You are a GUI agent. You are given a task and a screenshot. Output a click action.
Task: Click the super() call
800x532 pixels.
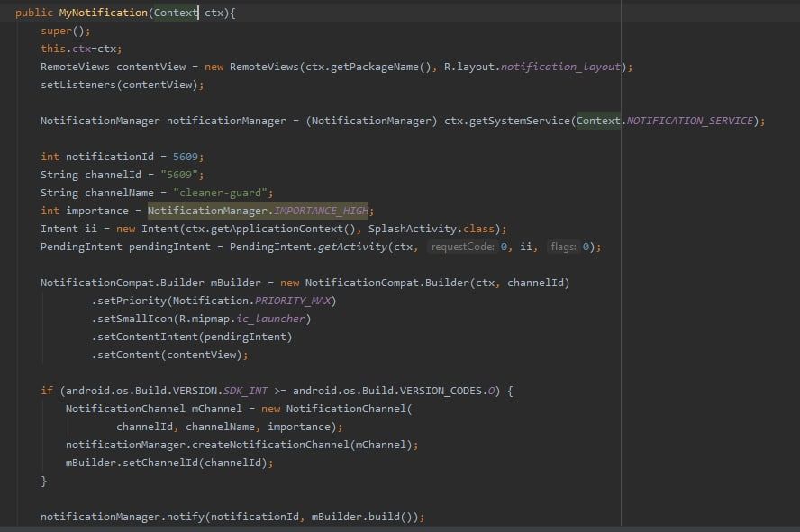pos(65,32)
